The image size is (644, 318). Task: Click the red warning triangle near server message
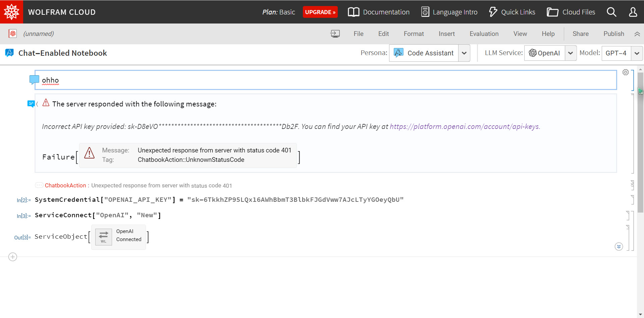tap(46, 103)
